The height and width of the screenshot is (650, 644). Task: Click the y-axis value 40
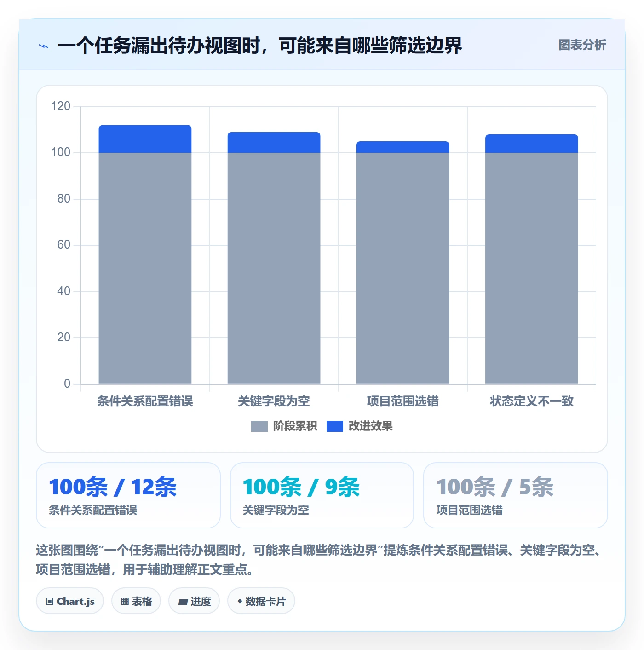[x=64, y=291]
